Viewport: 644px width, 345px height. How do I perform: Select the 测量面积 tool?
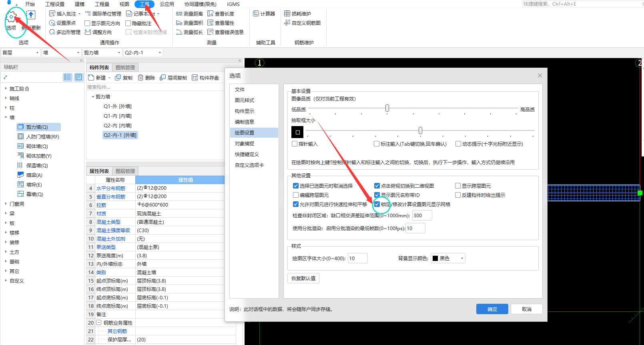coord(190,23)
